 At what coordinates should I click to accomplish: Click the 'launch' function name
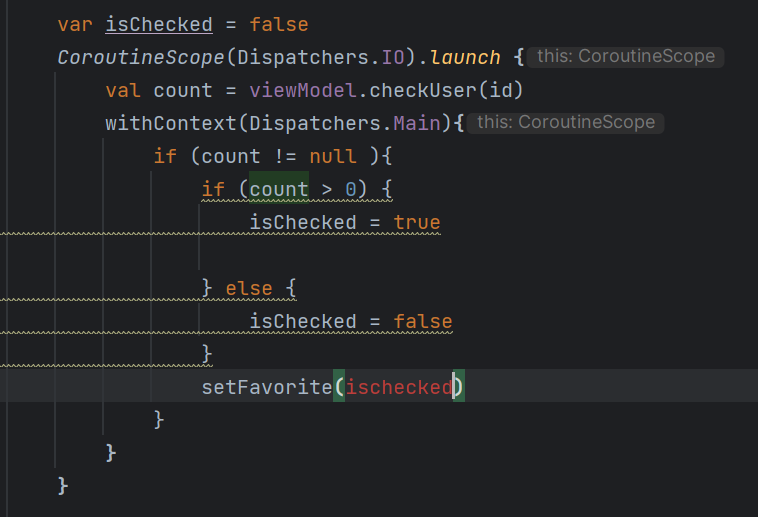point(465,57)
